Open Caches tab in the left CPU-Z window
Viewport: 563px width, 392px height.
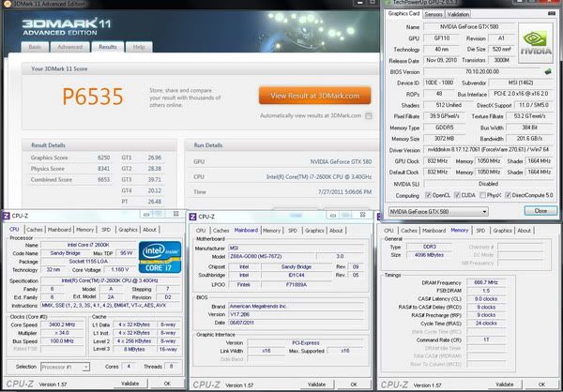point(35,230)
